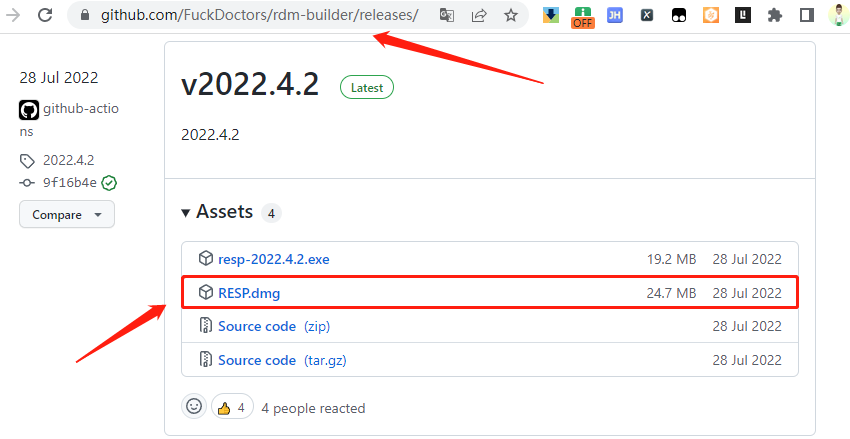
Task: Click the Latest release badge
Action: click(x=367, y=87)
